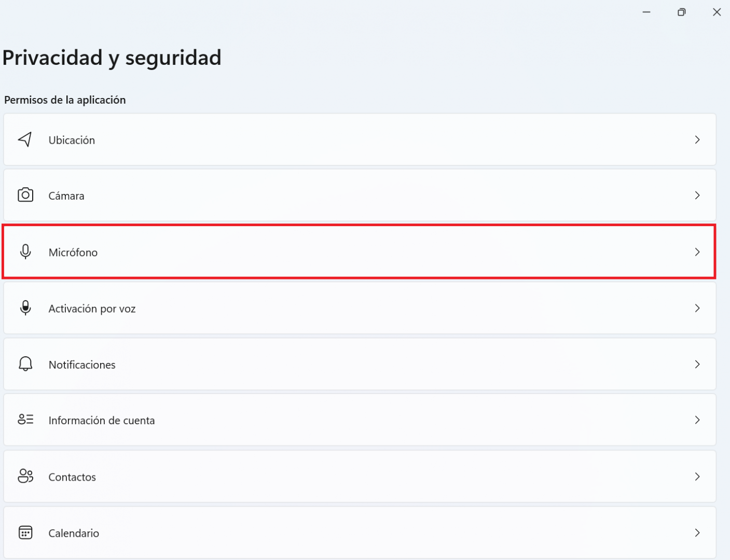
Task: Open the Contactos row chevron
Action: (697, 476)
